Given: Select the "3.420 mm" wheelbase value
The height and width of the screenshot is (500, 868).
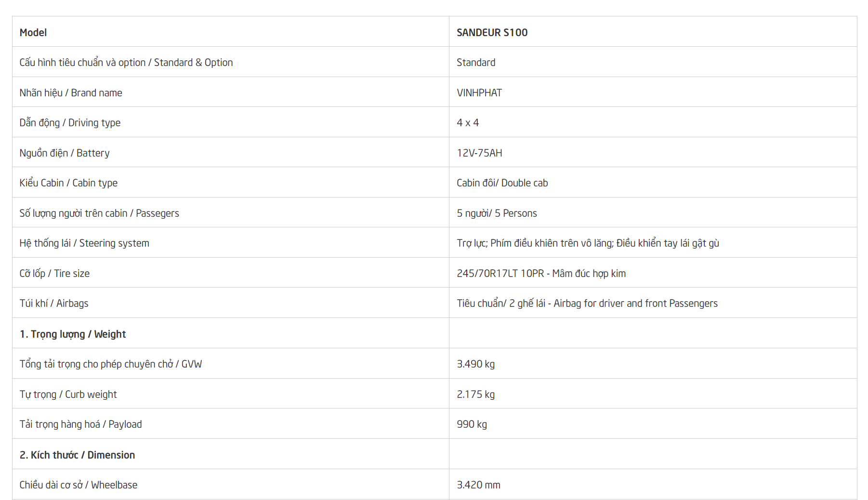Looking at the screenshot, I should (x=478, y=485).
